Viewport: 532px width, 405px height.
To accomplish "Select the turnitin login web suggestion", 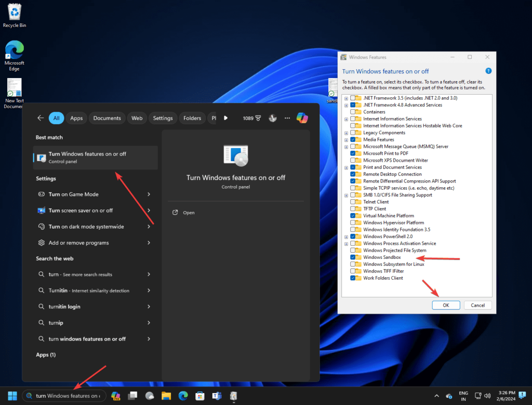I will (x=95, y=307).
